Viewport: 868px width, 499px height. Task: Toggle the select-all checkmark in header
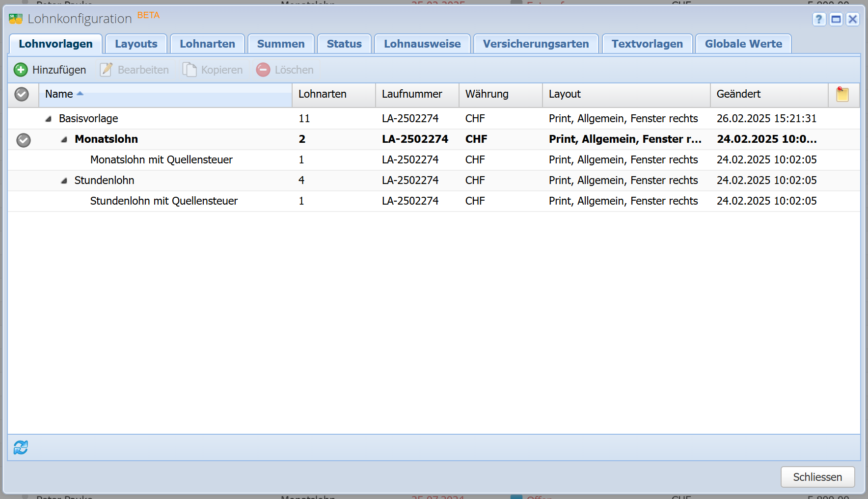(22, 94)
